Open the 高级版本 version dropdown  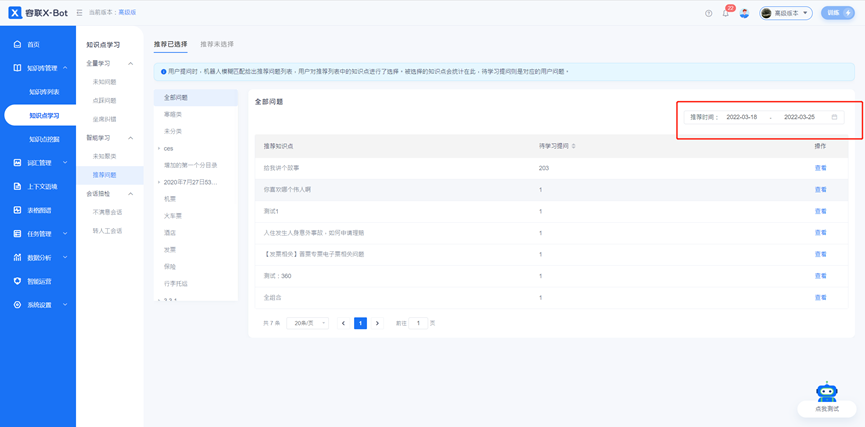(x=786, y=13)
